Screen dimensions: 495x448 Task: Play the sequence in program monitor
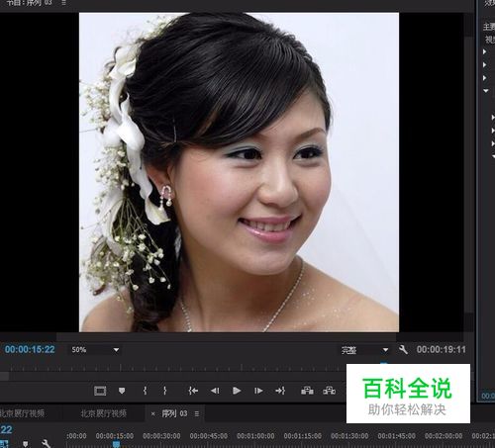click(237, 391)
